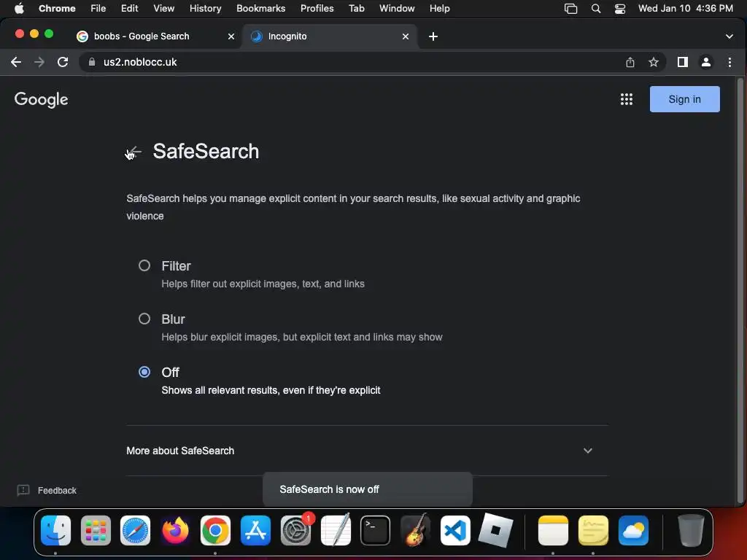The image size is (747, 560).
Task: Click the Chrome app menu in menu bar
Action: [57, 9]
